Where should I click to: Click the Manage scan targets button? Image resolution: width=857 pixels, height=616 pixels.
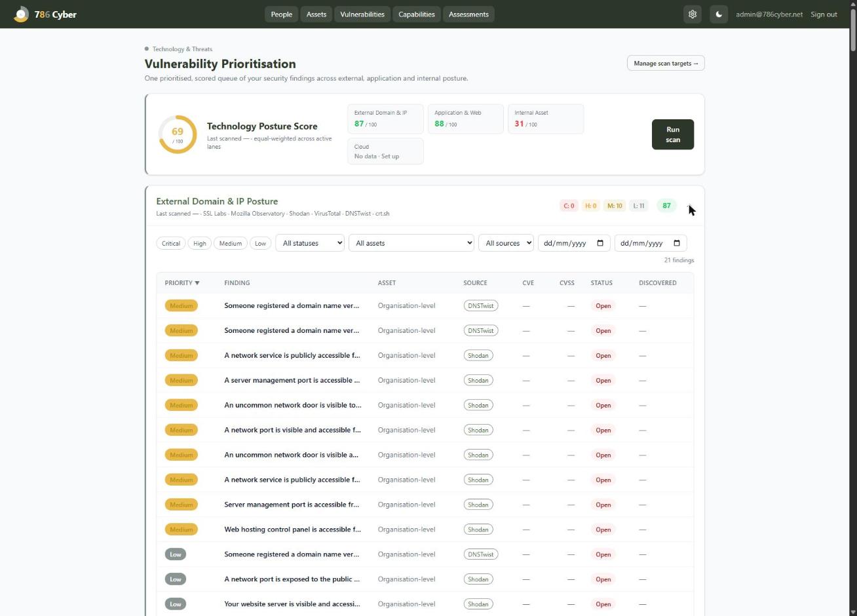pos(666,63)
